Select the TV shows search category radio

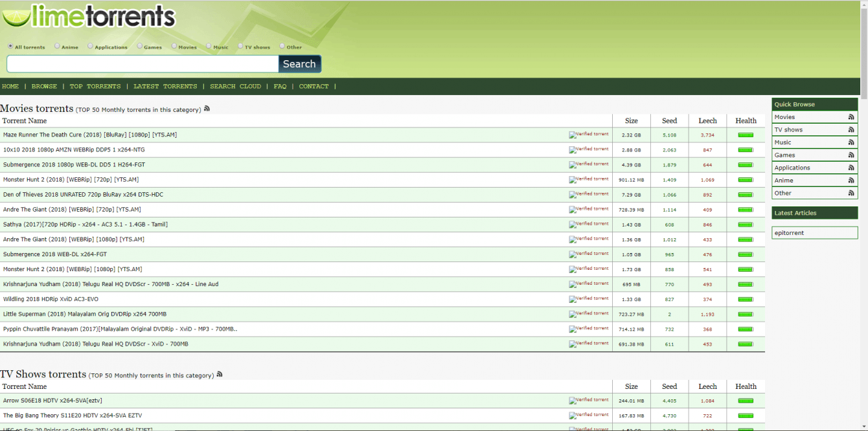pyautogui.click(x=240, y=47)
